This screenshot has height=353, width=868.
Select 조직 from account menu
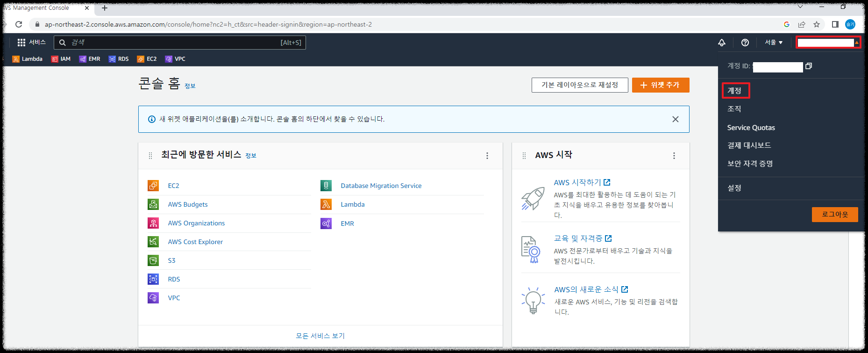734,109
